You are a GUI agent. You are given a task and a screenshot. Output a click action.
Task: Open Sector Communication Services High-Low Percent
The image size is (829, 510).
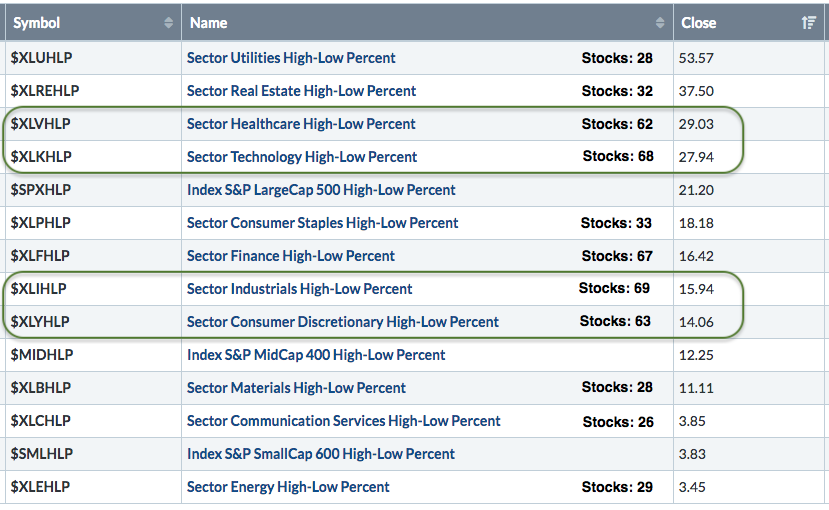pyautogui.click(x=344, y=421)
